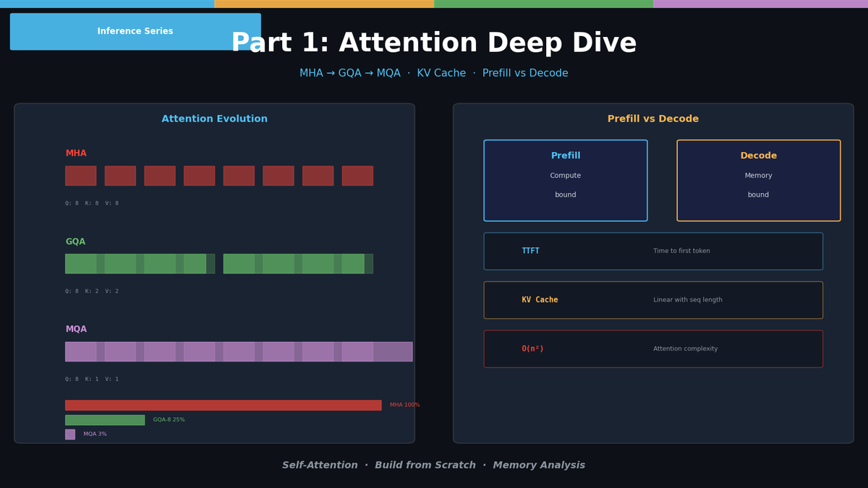Image resolution: width=868 pixels, height=488 pixels.
Task: Click the 'Attention complexity' description
Action: pos(687,349)
